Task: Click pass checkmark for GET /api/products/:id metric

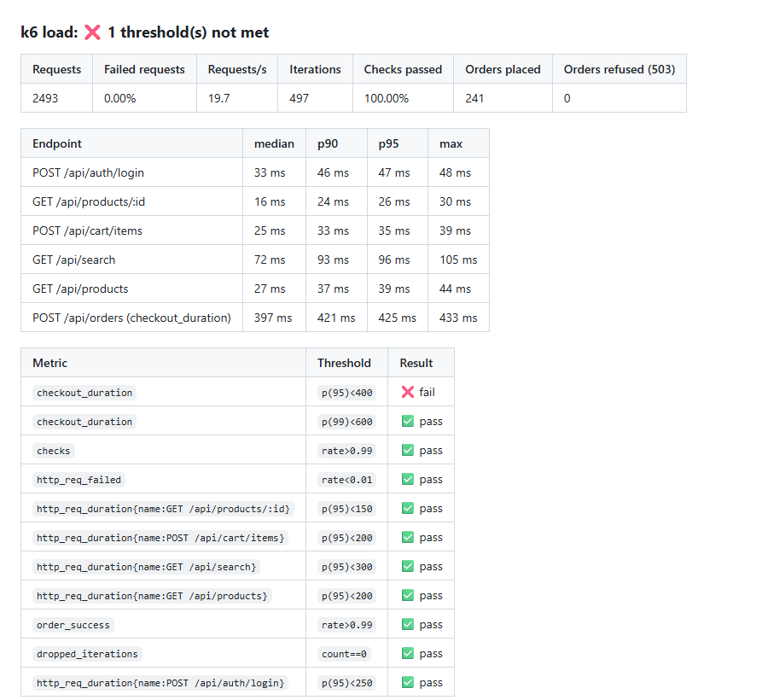Action: pos(408,509)
